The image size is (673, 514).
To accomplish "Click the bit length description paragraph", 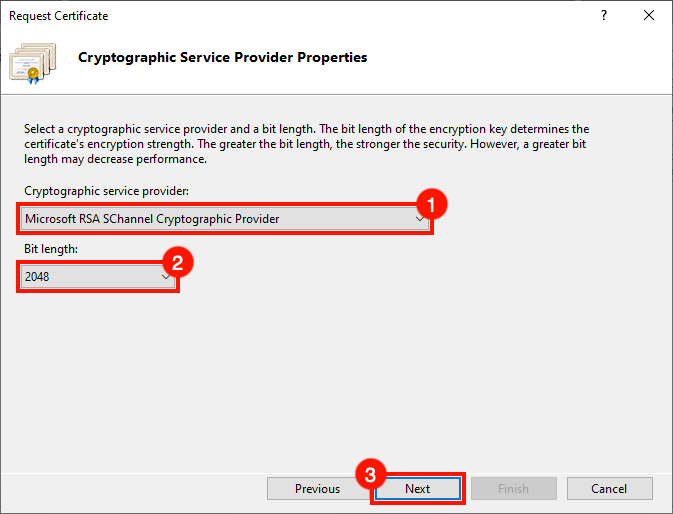I will tap(320, 144).
